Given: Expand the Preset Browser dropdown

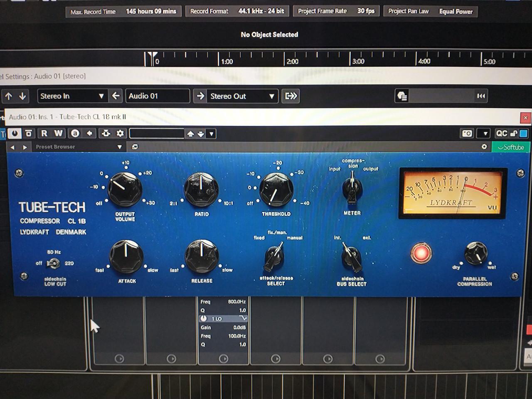Looking at the screenshot, I should click(x=120, y=147).
